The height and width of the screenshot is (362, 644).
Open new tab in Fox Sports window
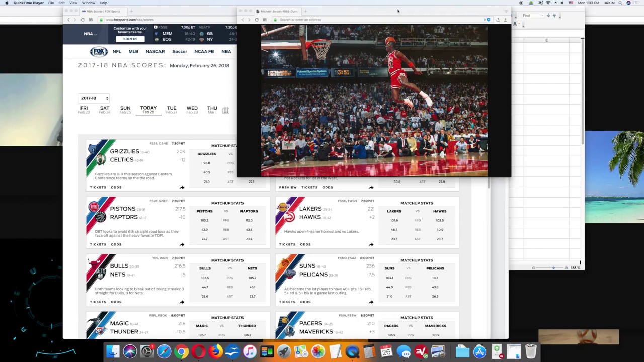131,11
